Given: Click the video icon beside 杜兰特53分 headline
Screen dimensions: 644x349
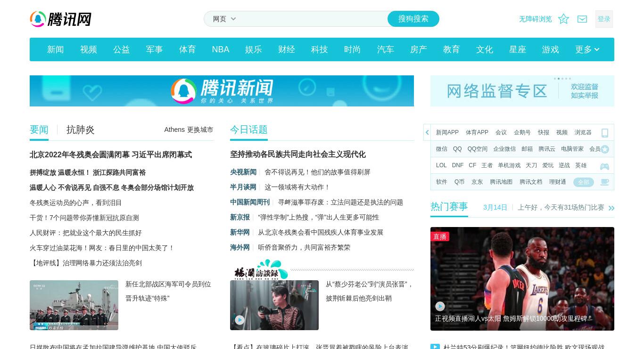Looking at the screenshot, I should pos(435,347).
